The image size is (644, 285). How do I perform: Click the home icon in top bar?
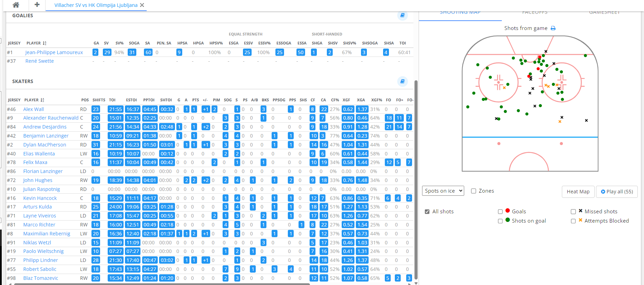point(16,5)
